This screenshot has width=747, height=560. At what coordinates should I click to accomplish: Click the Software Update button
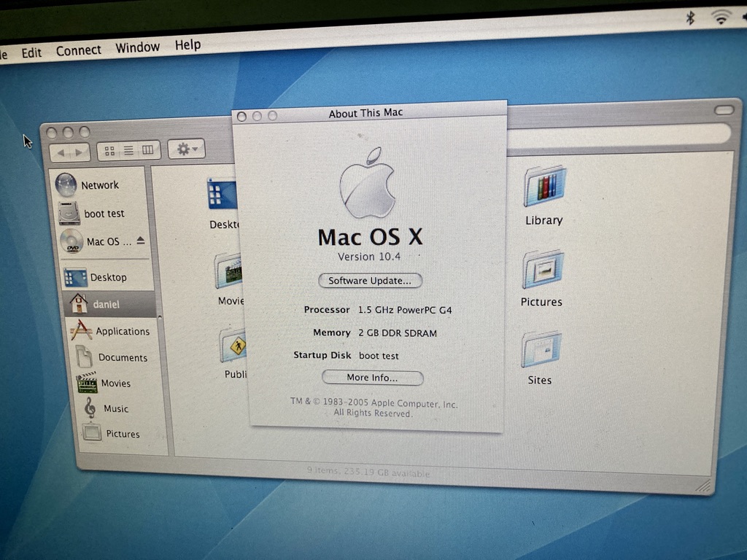[370, 281]
